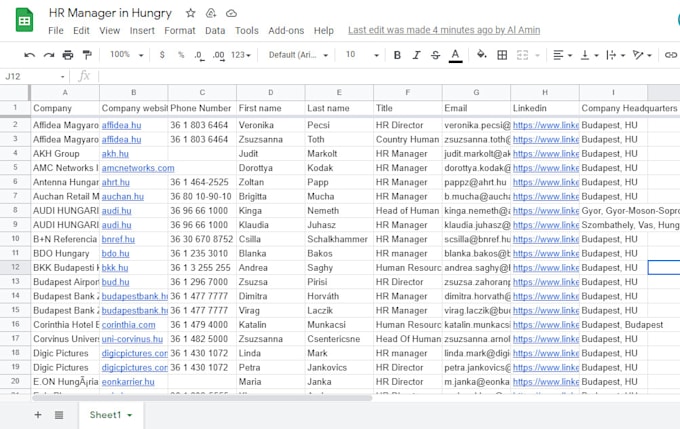Open the all sheets list icon
Viewport: 680px width, 429px height.
[x=59, y=415]
